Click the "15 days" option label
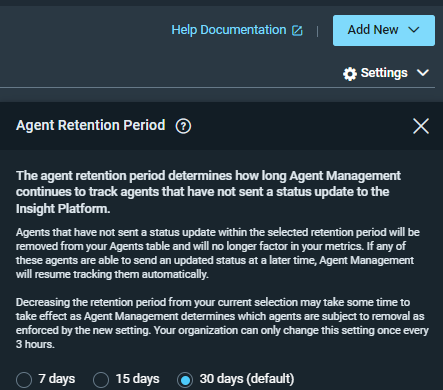The image size is (443, 390). click(138, 379)
